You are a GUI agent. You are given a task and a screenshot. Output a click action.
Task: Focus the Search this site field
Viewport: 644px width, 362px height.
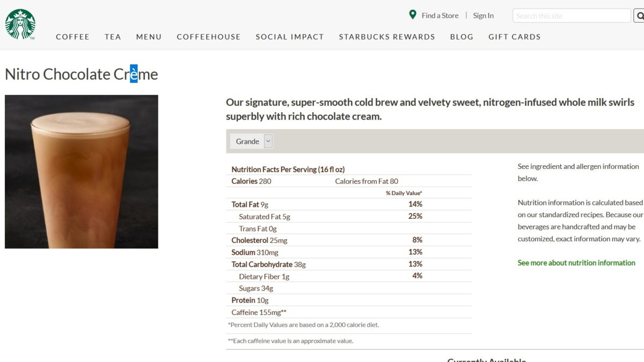coord(572,16)
